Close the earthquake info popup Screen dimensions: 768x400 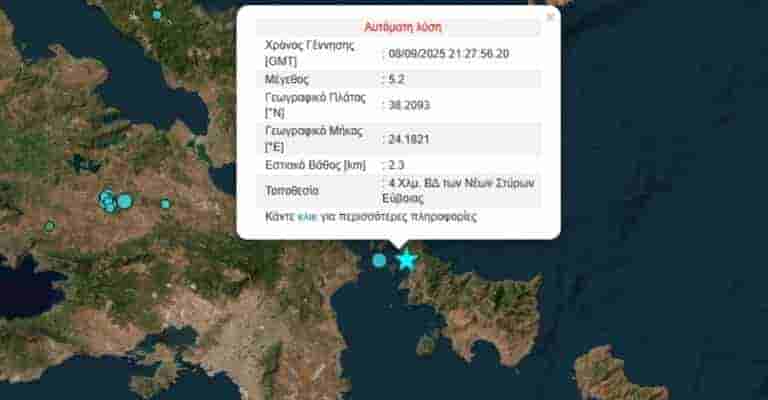(550, 17)
